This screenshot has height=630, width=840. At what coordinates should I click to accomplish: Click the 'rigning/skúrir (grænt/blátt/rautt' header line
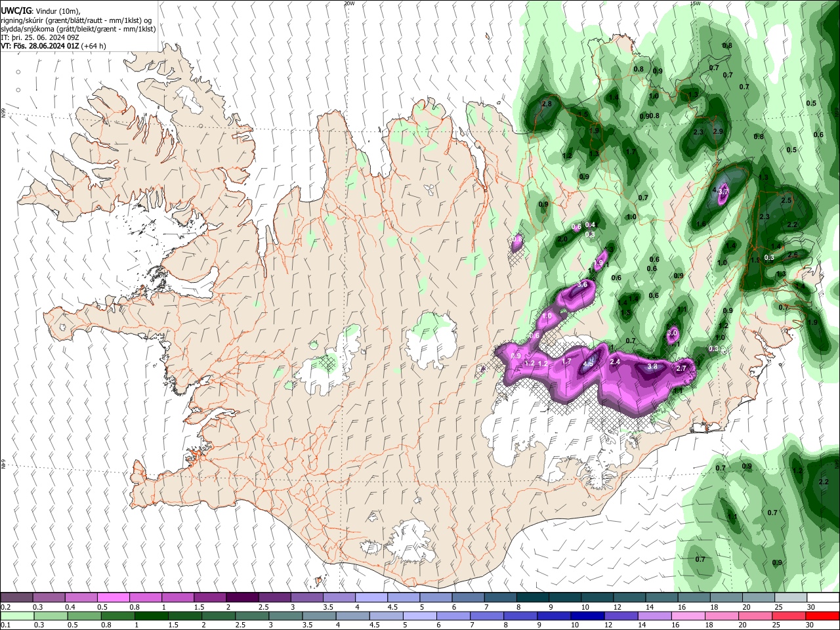pos(77,20)
